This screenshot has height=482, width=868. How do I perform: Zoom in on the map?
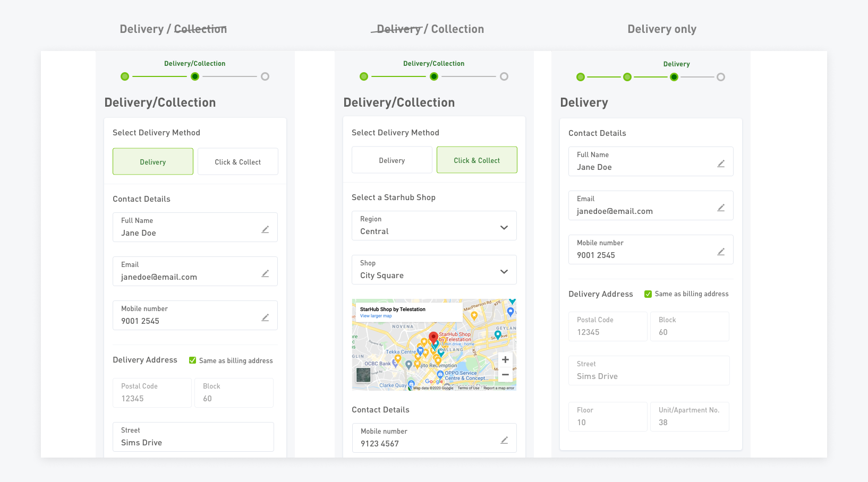click(x=505, y=360)
